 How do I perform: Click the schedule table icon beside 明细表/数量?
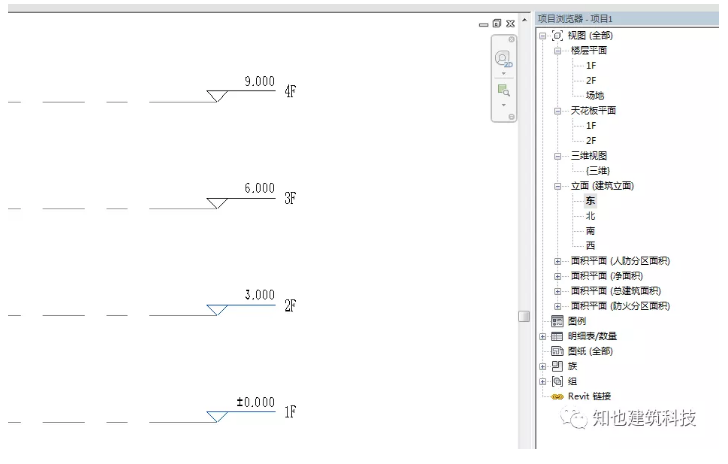click(x=557, y=336)
